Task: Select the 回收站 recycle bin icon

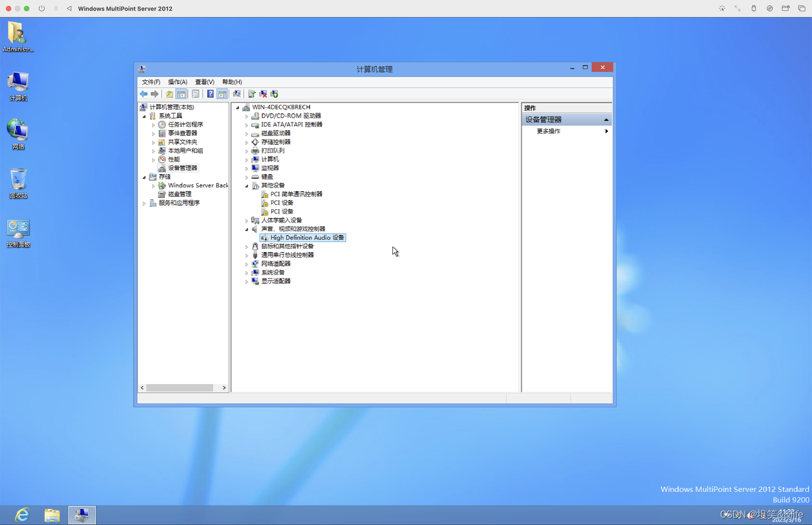Action: pos(18,184)
